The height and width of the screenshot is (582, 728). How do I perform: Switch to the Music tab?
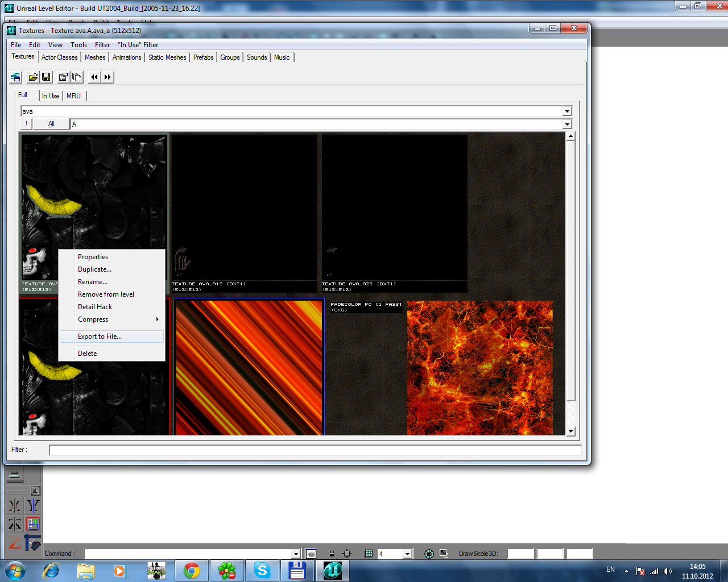(x=282, y=57)
